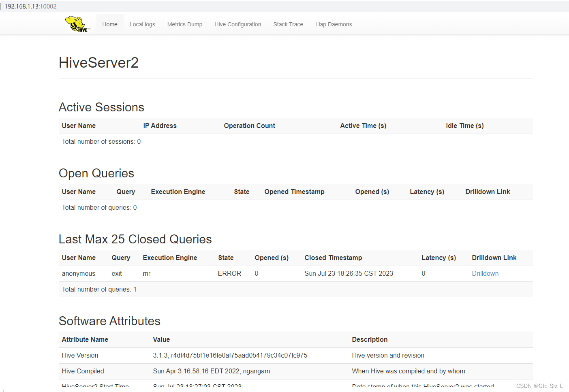Select 'Total number of sessions: 0' text
This screenshot has width=569, height=392.
tap(101, 142)
